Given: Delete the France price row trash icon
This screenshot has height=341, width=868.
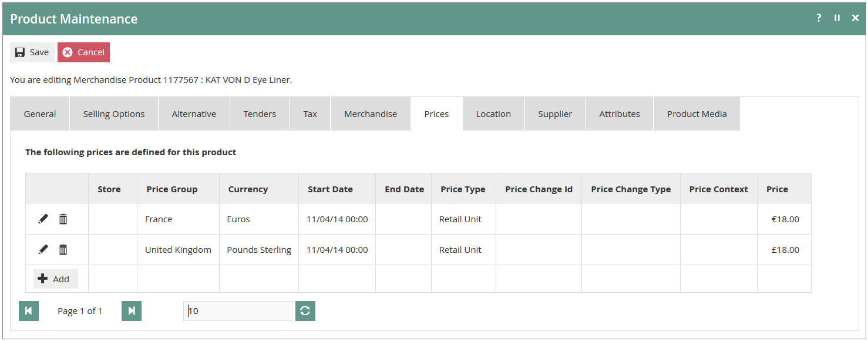Looking at the screenshot, I should (x=63, y=219).
